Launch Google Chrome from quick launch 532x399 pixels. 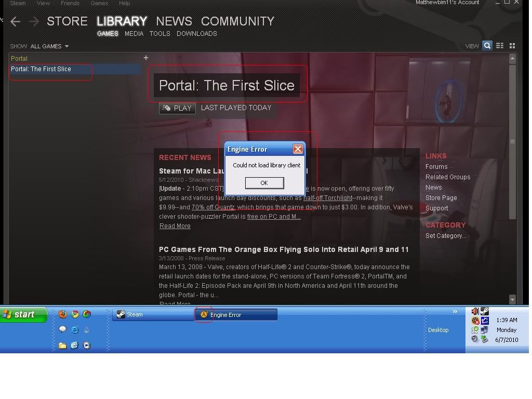pos(75,314)
